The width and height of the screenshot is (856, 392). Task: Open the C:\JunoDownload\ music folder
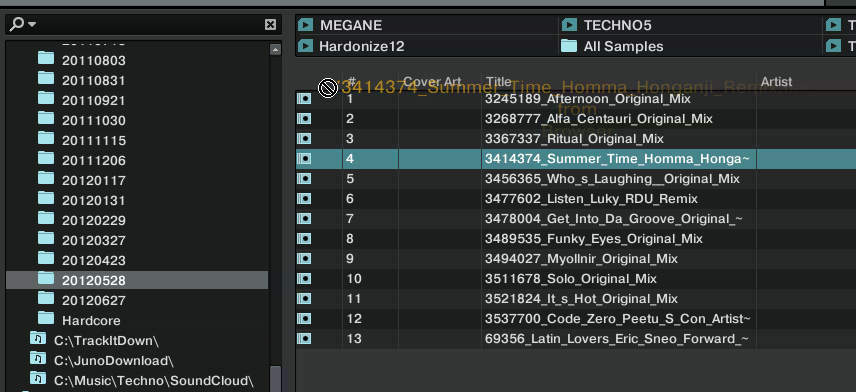point(114,361)
